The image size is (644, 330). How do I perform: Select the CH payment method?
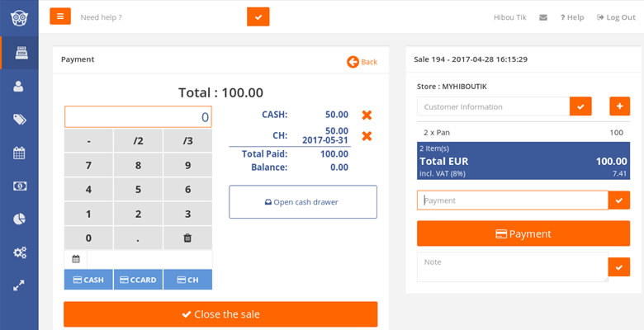187,280
